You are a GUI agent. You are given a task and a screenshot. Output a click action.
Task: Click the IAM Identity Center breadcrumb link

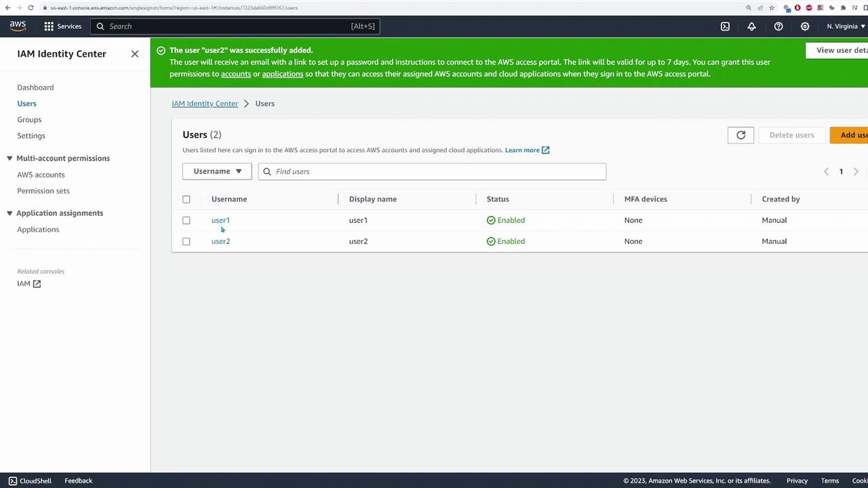click(x=205, y=104)
